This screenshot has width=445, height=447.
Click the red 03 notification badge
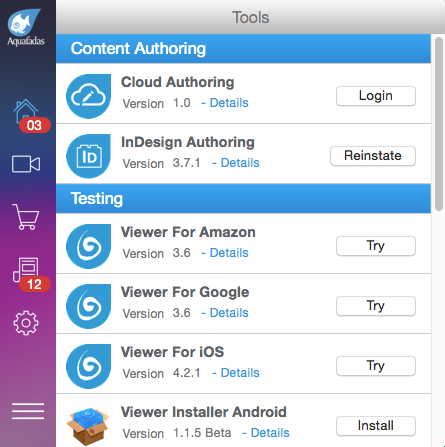tap(35, 125)
